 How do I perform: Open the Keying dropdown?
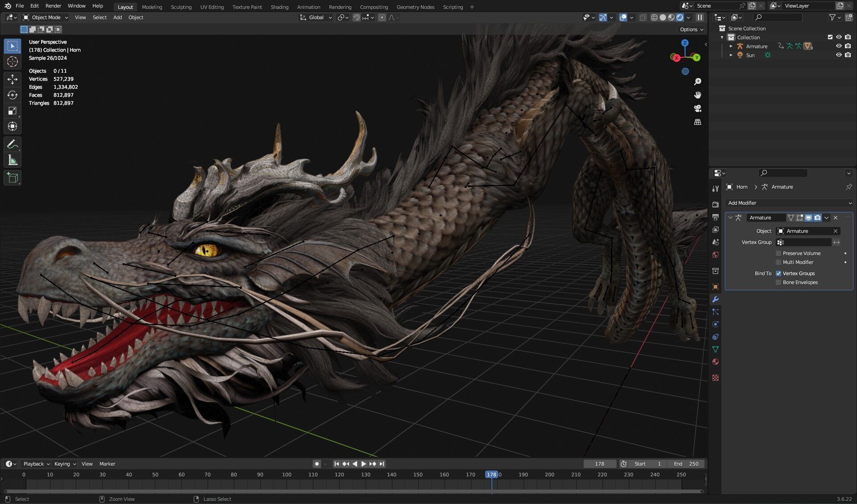tap(65, 464)
